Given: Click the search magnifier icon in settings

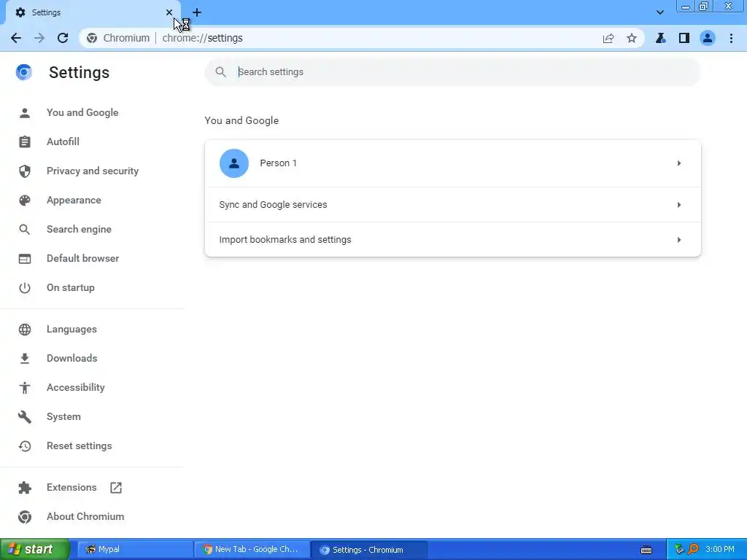Looking at the screenshot, I should [x=220, y=72].
